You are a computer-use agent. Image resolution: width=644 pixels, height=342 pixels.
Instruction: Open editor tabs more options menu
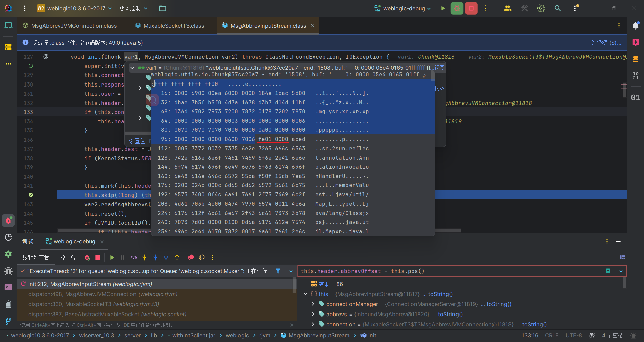point(619,25)
